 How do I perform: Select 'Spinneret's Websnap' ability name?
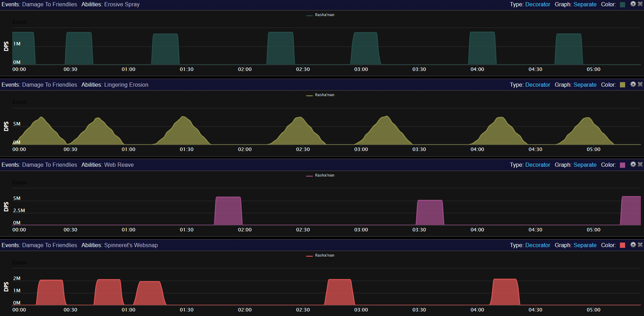pyautogui.click(x=131, y=245)
